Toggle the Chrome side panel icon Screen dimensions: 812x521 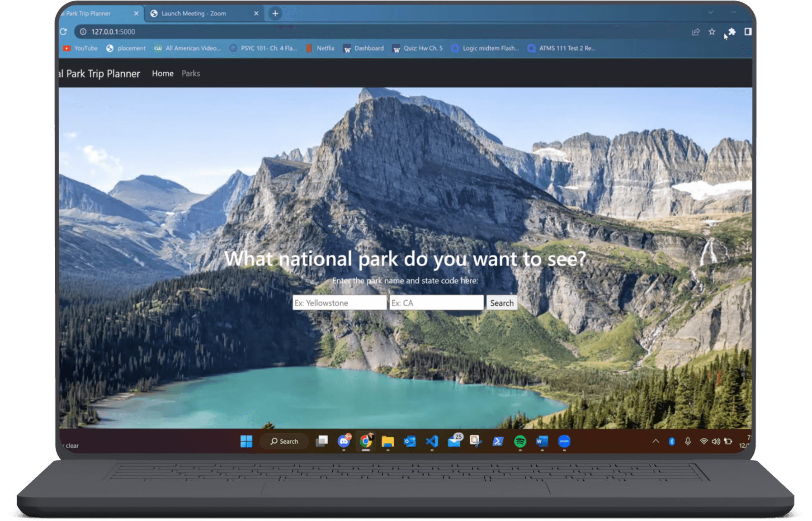coord(748,32)
